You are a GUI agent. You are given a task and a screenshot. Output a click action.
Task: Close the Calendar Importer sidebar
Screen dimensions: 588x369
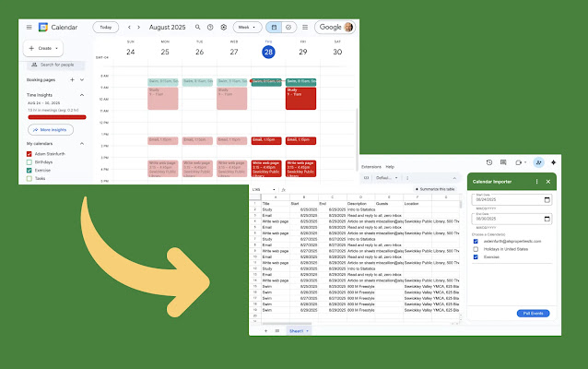548,182
